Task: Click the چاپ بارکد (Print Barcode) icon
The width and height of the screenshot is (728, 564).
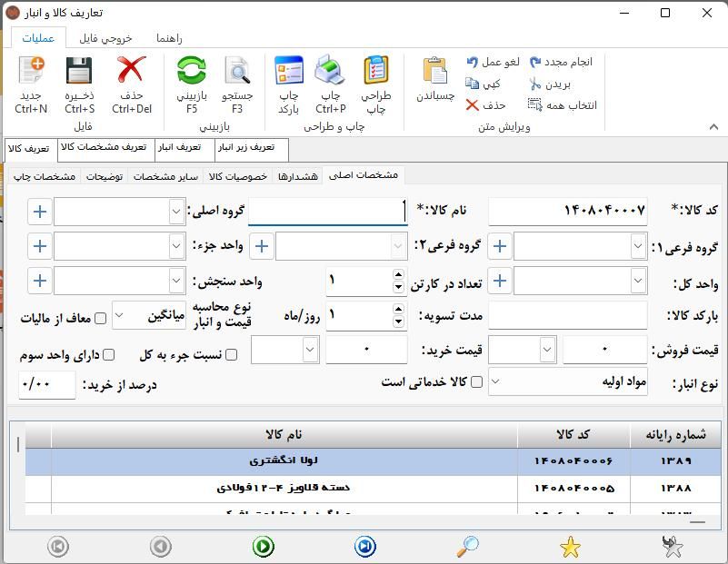Action: coord(289,71)
